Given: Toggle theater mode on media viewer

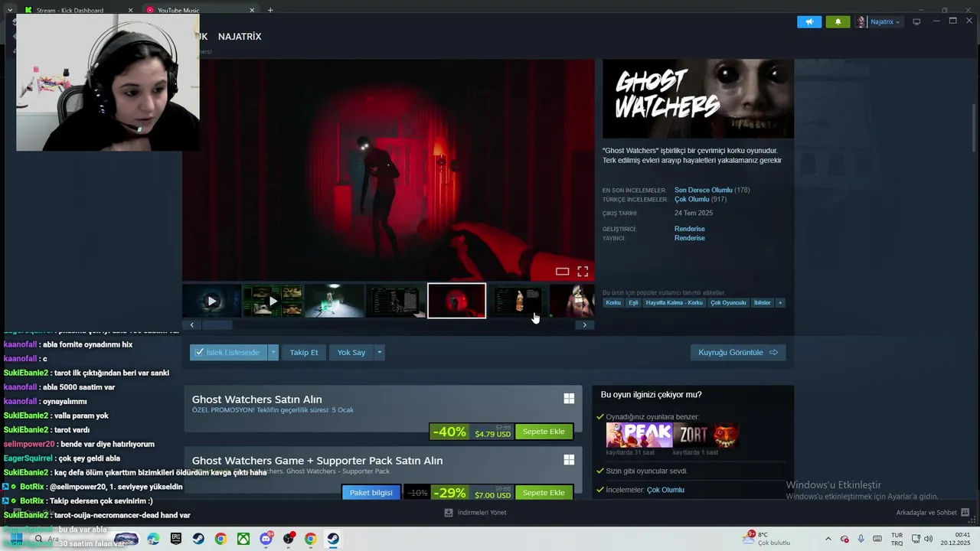Looking at the screenshot, I should (562, 272).
